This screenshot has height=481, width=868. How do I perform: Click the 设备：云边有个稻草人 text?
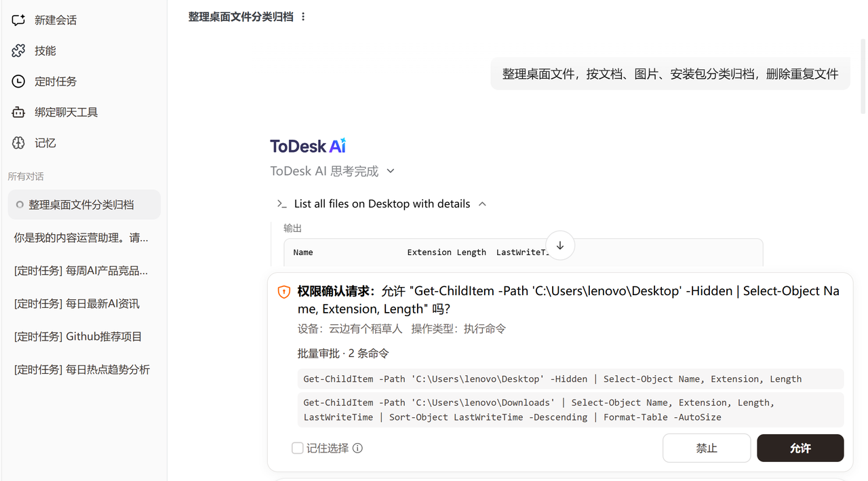[x=350, y=329]
